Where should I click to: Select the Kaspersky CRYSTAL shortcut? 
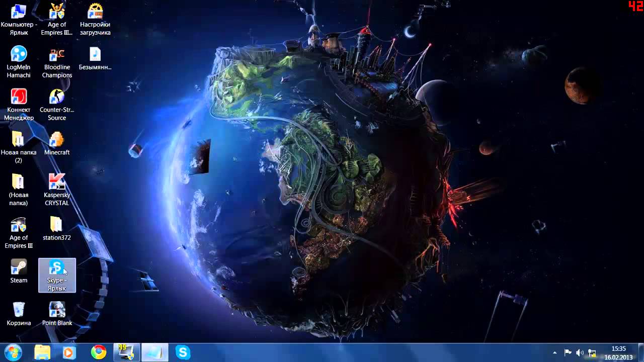tap(57, 190)
